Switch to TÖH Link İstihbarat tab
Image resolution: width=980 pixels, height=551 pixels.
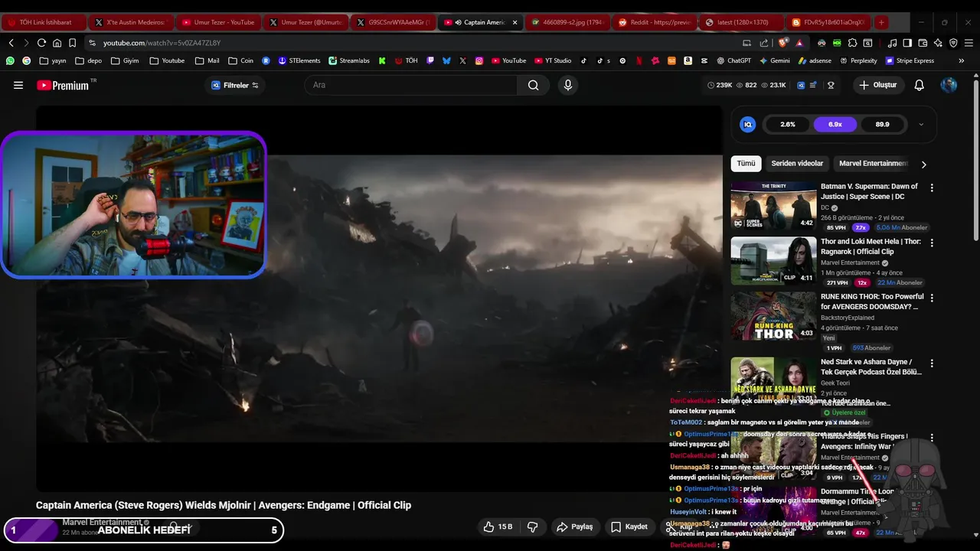tap(44, 22)
